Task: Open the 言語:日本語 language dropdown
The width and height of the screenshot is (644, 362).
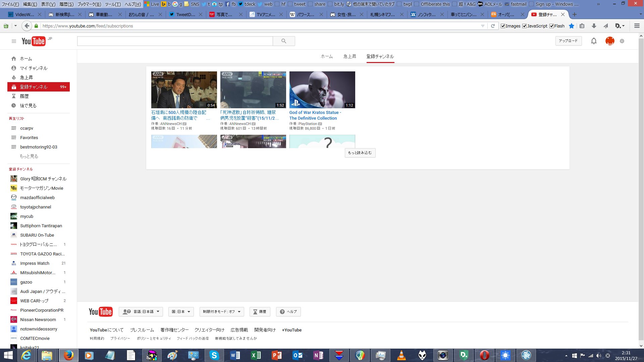Action: click(x=141, y=312)
